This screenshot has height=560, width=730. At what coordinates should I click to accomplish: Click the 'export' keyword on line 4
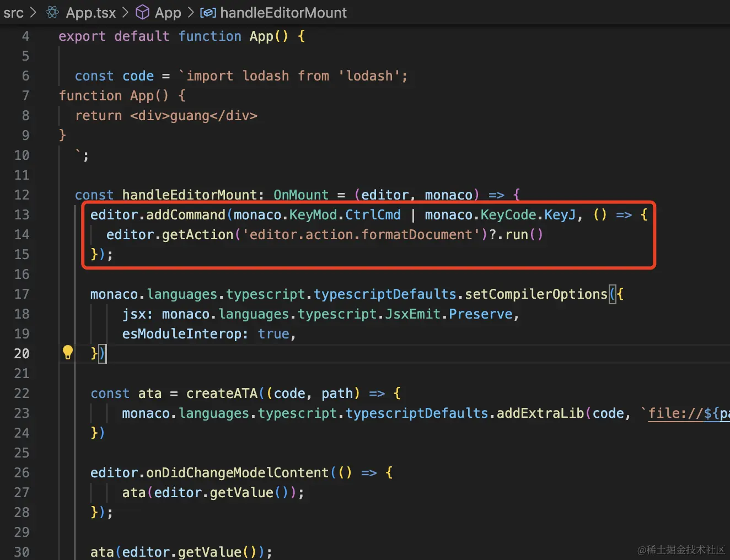[82, 36]
